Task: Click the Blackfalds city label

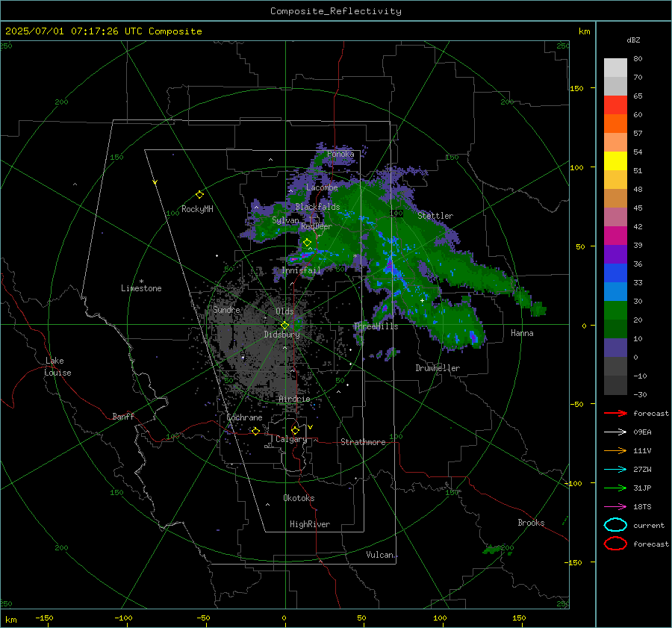Action: [317, 207]
